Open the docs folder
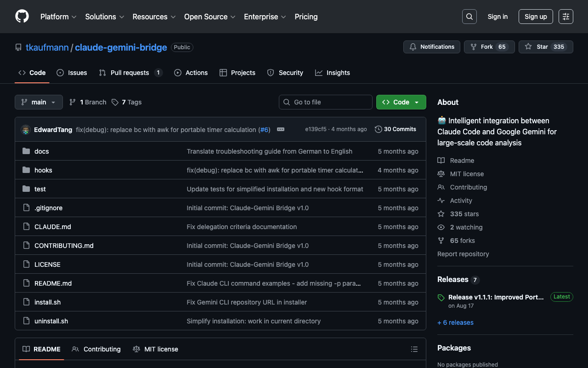The image size is (588, 368). pos(41,151)
